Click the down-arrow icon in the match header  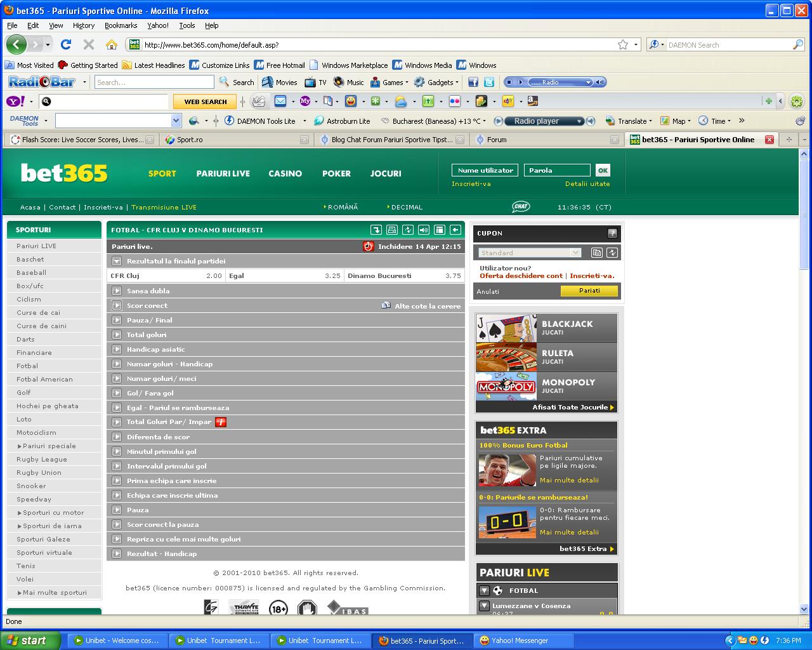(x=377, y=230)
